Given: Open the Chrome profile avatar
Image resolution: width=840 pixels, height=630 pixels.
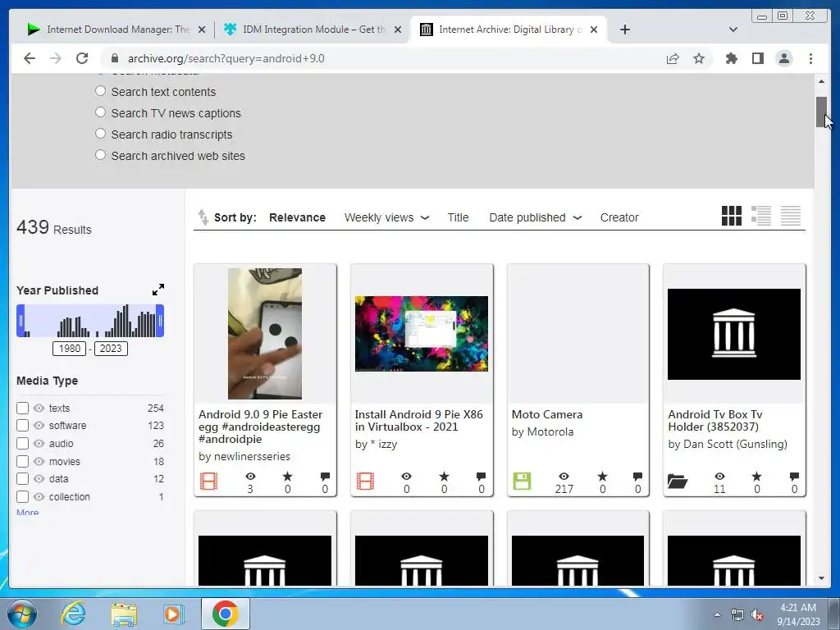Looking at the screenshot, I should tap(783, 58).
